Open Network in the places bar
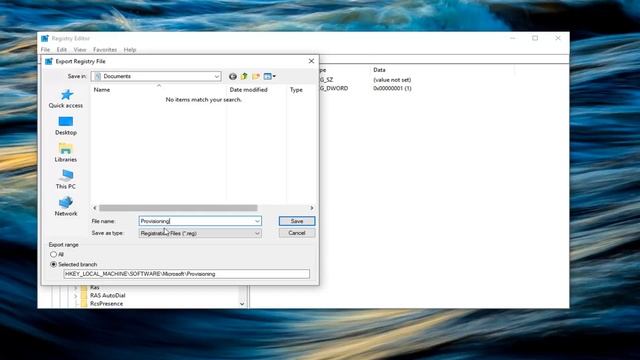This screenshot has width=640, height=360. click(x=66, y=207)
